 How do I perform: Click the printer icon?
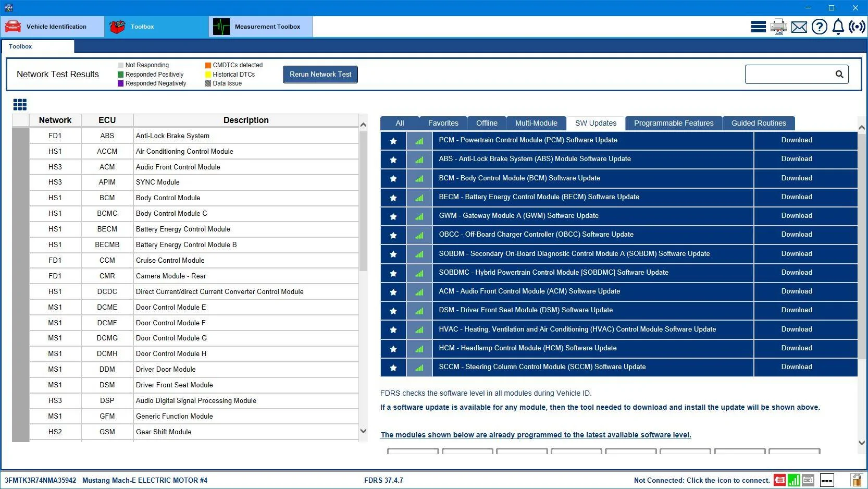click(x=778, y=27)
